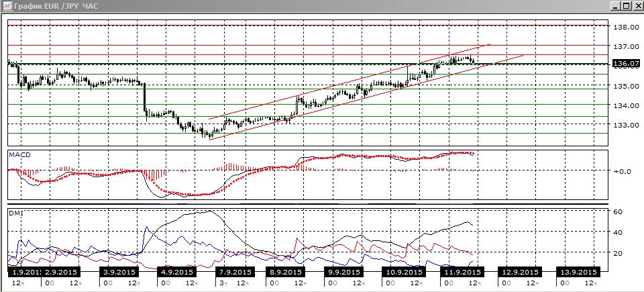This screenshot has width=644, height=292.
Task: Select the 10.9.2015 date marker
Action: point(403,273)
